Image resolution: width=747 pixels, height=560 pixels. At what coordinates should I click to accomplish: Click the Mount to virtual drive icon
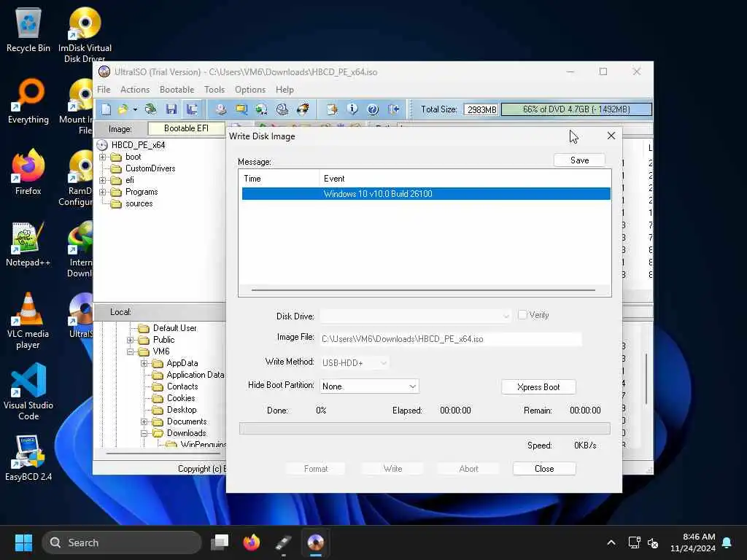282,109
